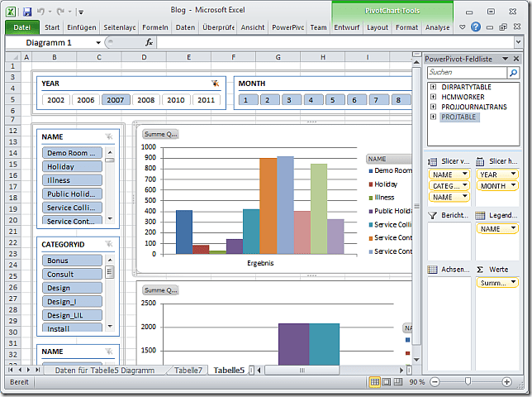The image size is (532, 397).
Task: Open the Customize Quick Access Toolbar arrow
Action: pyautogui.click(x=81, y=12)
